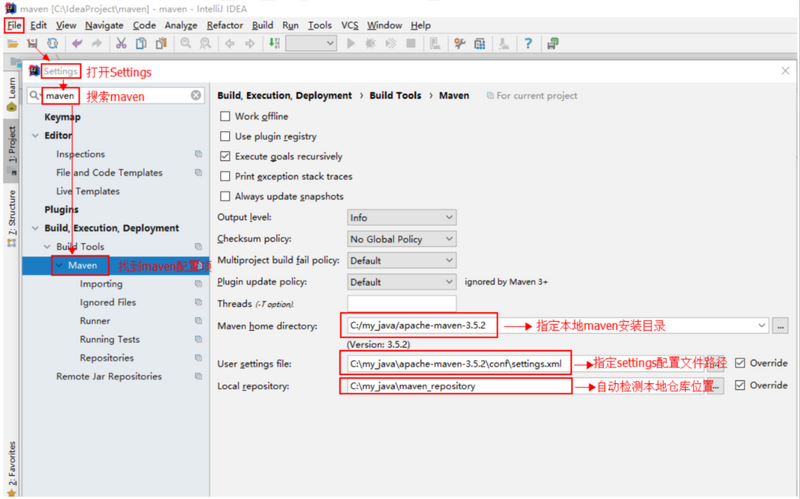The image size is (800, 499).
Task: Open the run configuration dropdown in toolbar
Action: [x=311, y=44]
